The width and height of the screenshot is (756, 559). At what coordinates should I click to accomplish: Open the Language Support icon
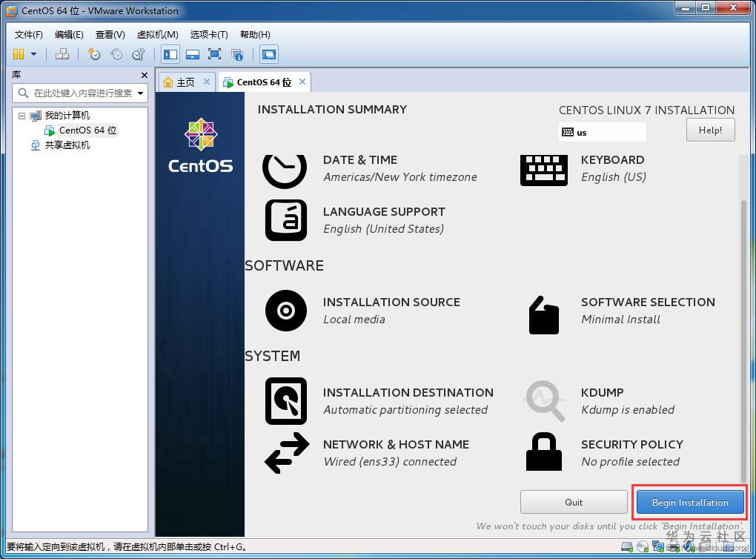click(x=286, y=220)
